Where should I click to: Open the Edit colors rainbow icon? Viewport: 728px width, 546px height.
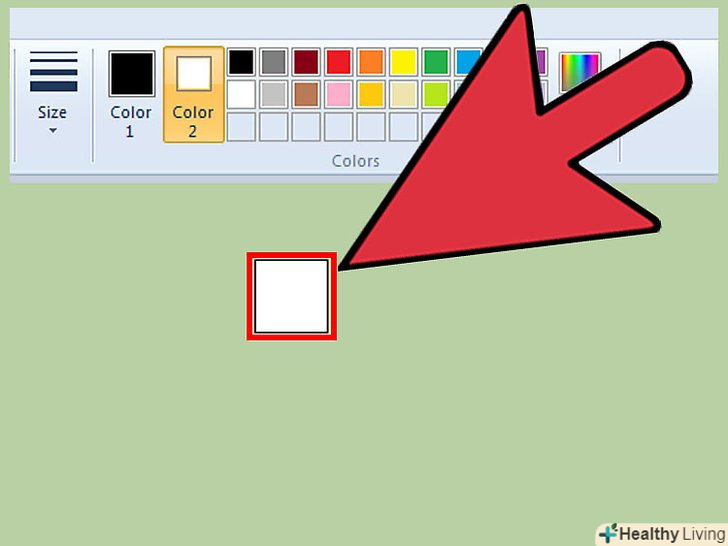(580, 72)
